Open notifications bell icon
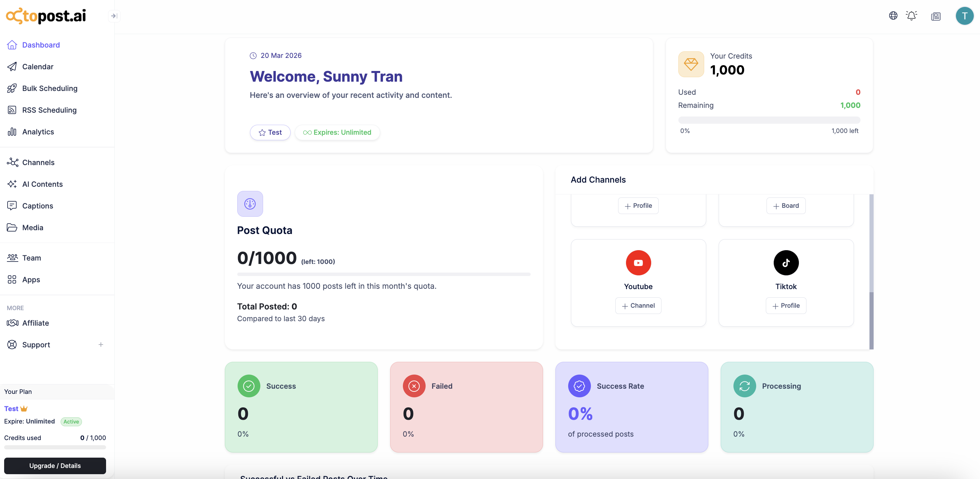Image resolution: width=980 pixels, height=479 pixels. pos(911,16)
